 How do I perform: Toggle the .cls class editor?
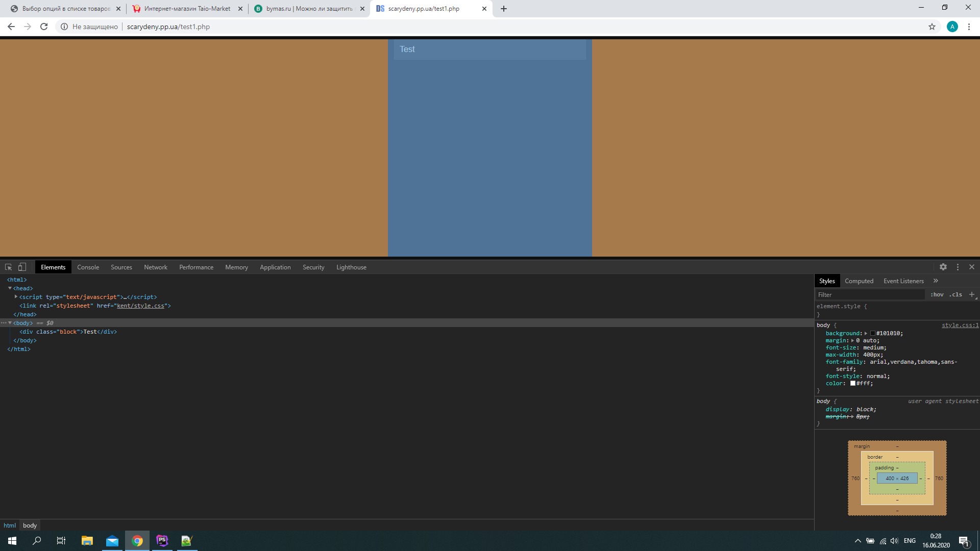pyautogui.click(x=955, y=294)
